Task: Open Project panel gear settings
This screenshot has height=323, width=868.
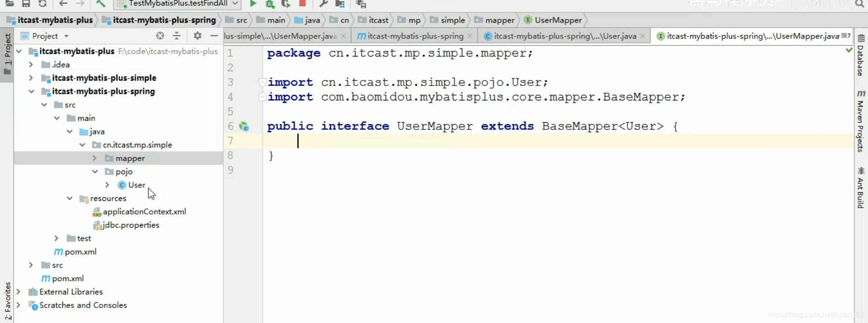Action: [198, 36]
